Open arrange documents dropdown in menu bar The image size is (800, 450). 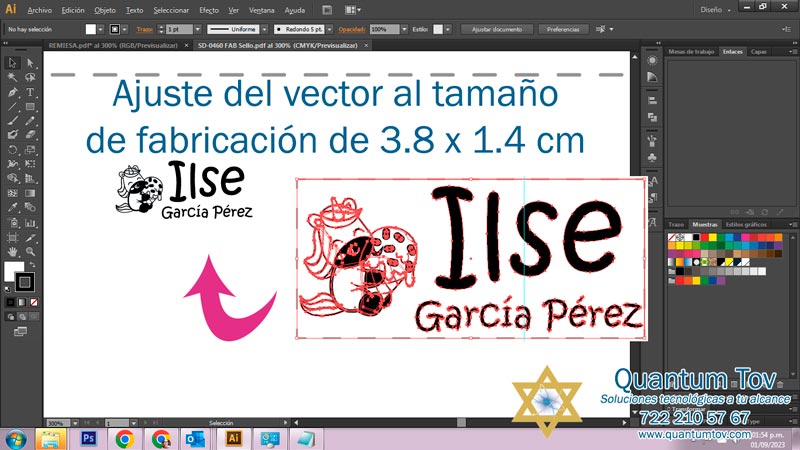coord(353,10)
